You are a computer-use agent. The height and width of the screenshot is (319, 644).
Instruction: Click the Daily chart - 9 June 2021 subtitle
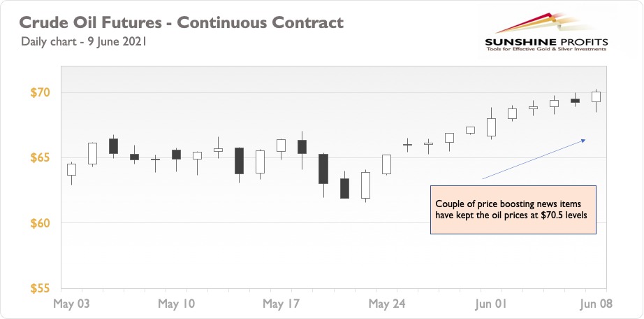pyautogui.click(x=83, y=41)
